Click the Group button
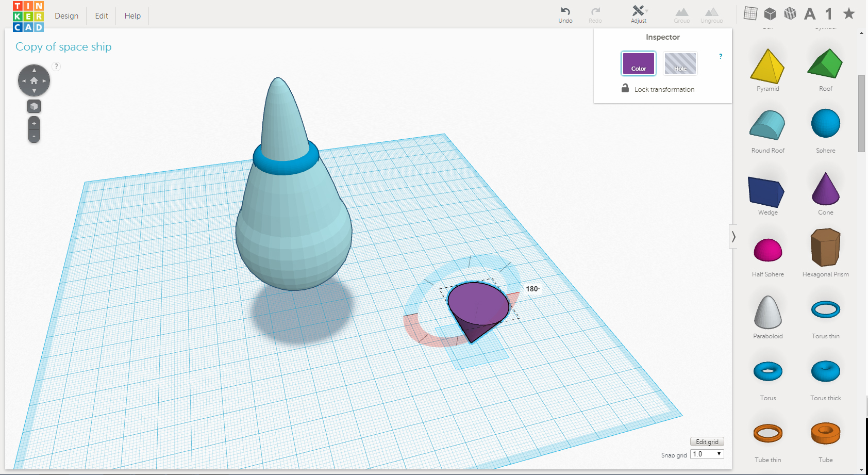This screenshot has height=475, width=868. 682,15
